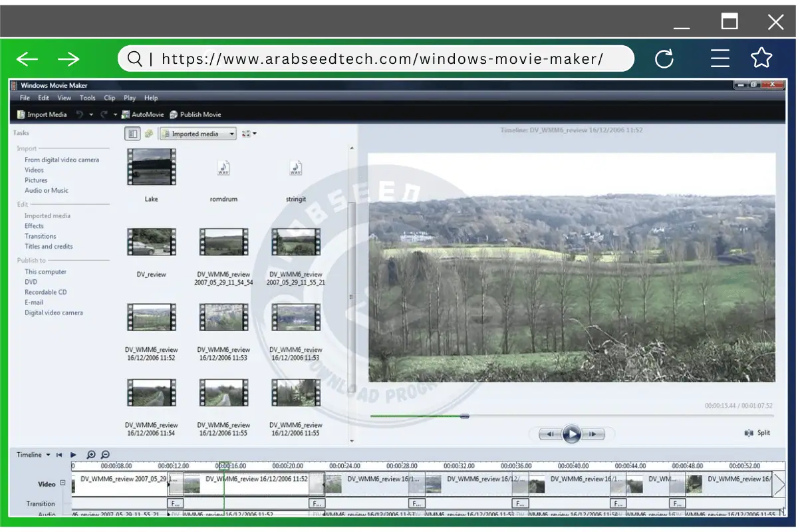Toggle the Collections pane button

(x=148, y=133)
